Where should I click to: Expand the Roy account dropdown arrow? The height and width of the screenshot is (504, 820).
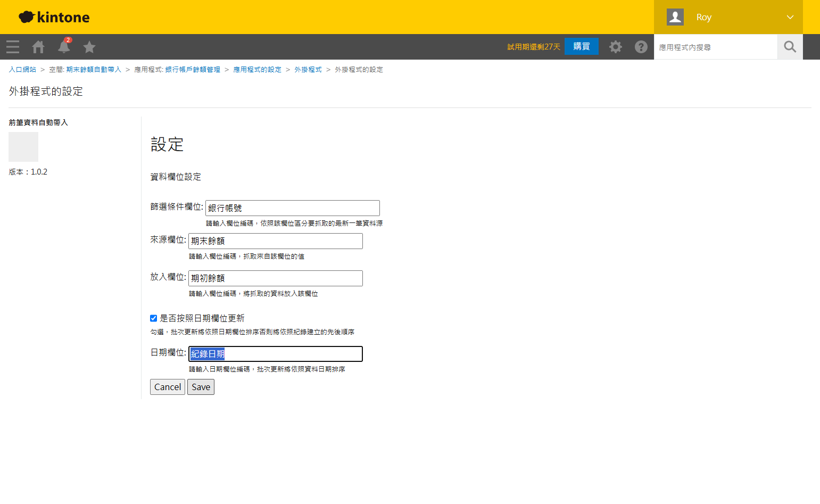[x=790, y=17]
